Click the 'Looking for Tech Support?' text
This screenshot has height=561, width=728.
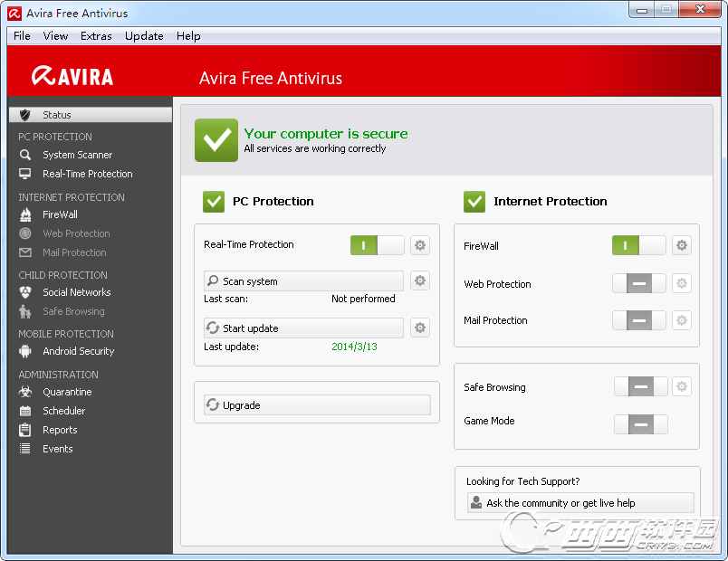[522, 481]
